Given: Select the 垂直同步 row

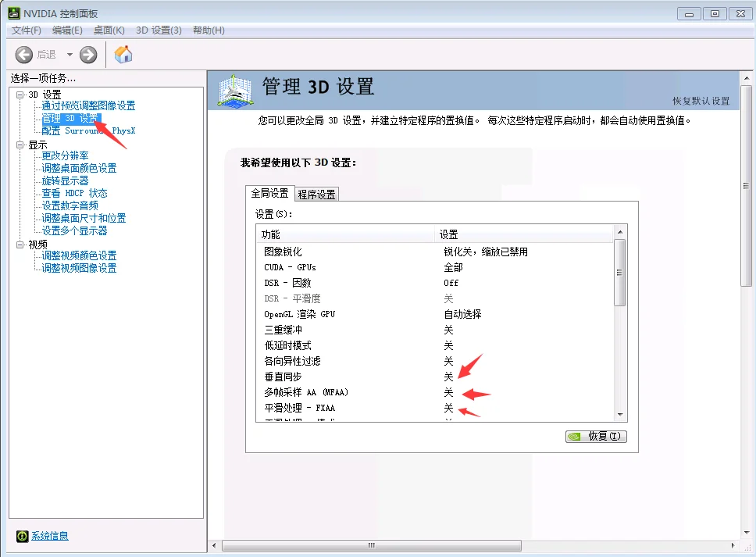Looking at the screenshot, I should pos(435,377).
